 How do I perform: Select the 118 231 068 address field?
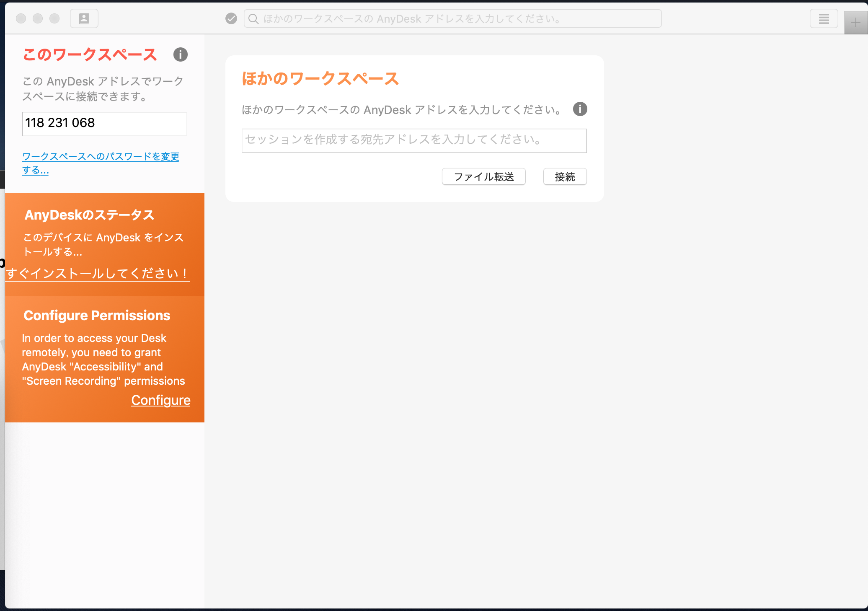click(x=105, y=124)
